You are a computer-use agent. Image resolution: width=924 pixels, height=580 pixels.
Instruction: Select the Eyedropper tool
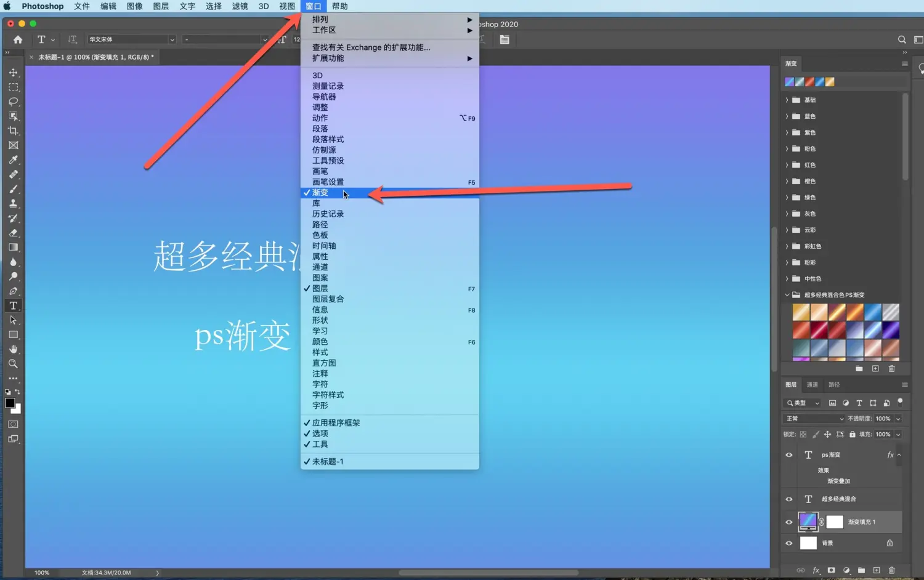[x=13, y=160]
